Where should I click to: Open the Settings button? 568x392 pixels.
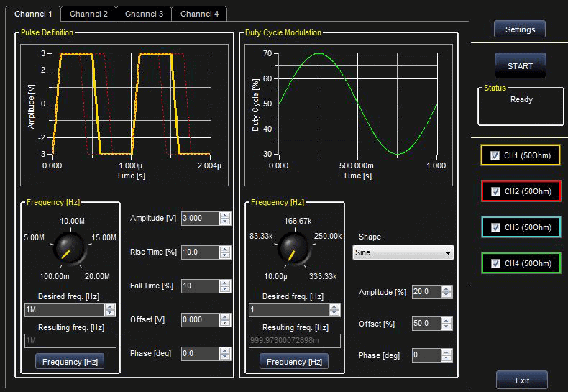[x=520, y=29]
